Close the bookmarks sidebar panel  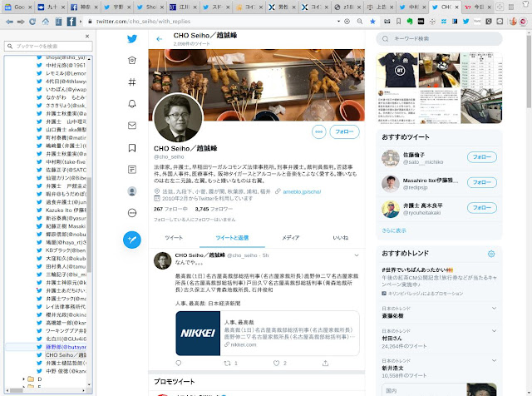pos(87,36)
